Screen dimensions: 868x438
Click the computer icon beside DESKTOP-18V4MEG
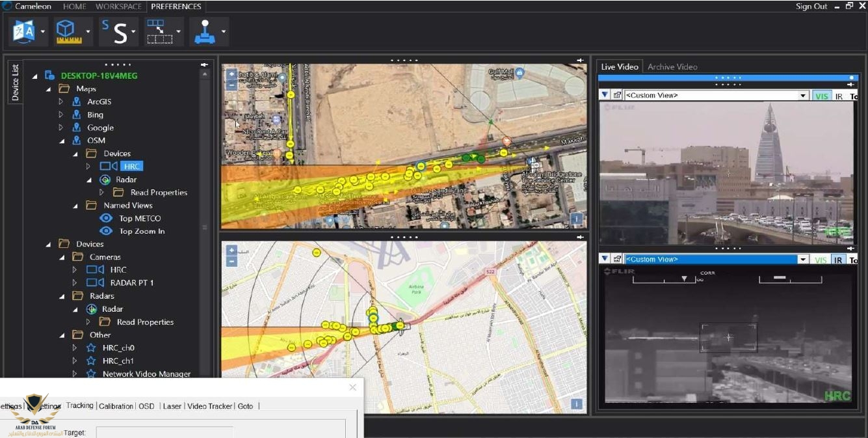pyautogui.click(x=49, y=75)
